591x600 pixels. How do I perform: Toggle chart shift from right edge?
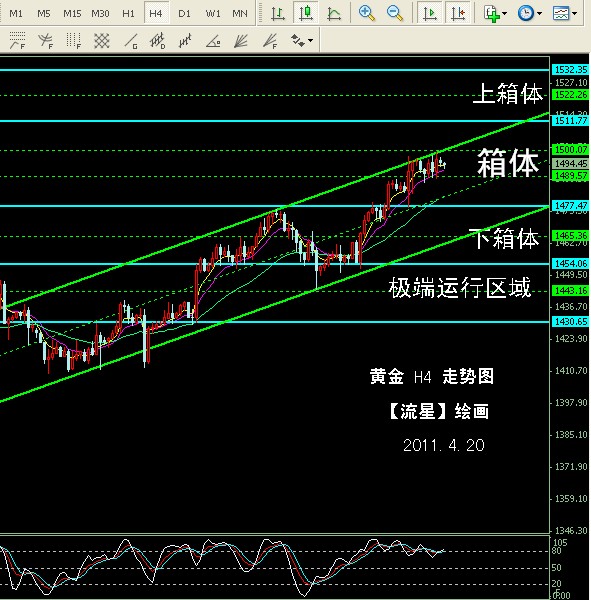[x=458, y=13]
